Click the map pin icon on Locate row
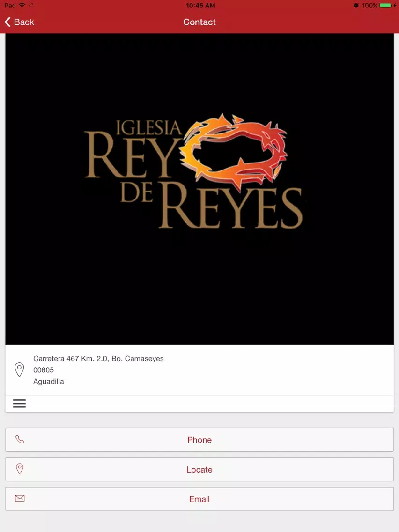The width and height of the screenshot is (399, 532). point(20,469)
